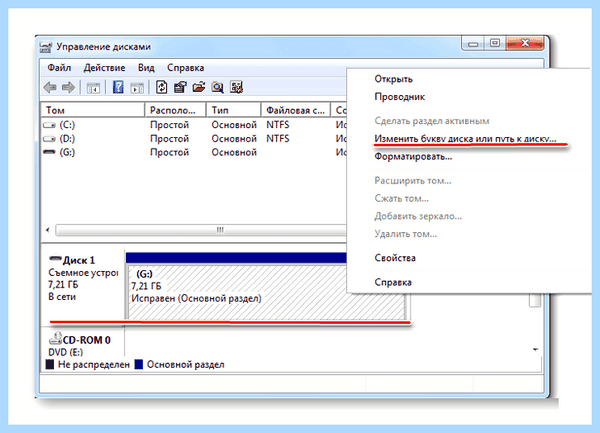Click Простой cell in the (G:) row
Viewport: 600px width, 433px height.
pyautogui.click(x=170, y=152)
